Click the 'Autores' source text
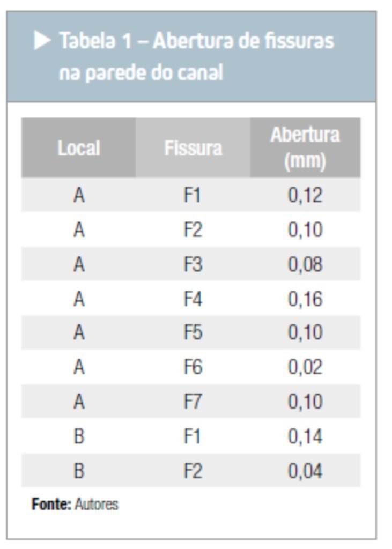Screen dimensions: 392x549 pos(97,504)
